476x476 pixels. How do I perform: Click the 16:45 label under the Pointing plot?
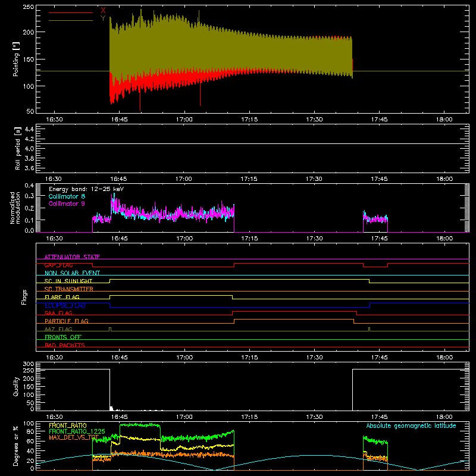point(120,120)
